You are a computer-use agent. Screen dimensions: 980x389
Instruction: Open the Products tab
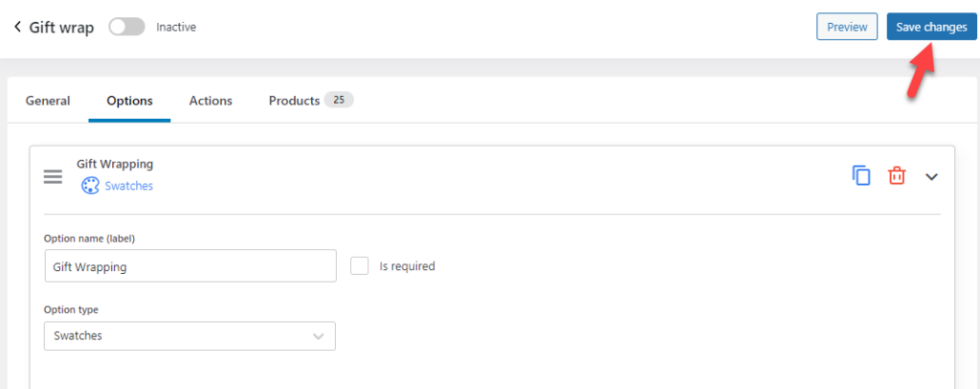[294, 101]
